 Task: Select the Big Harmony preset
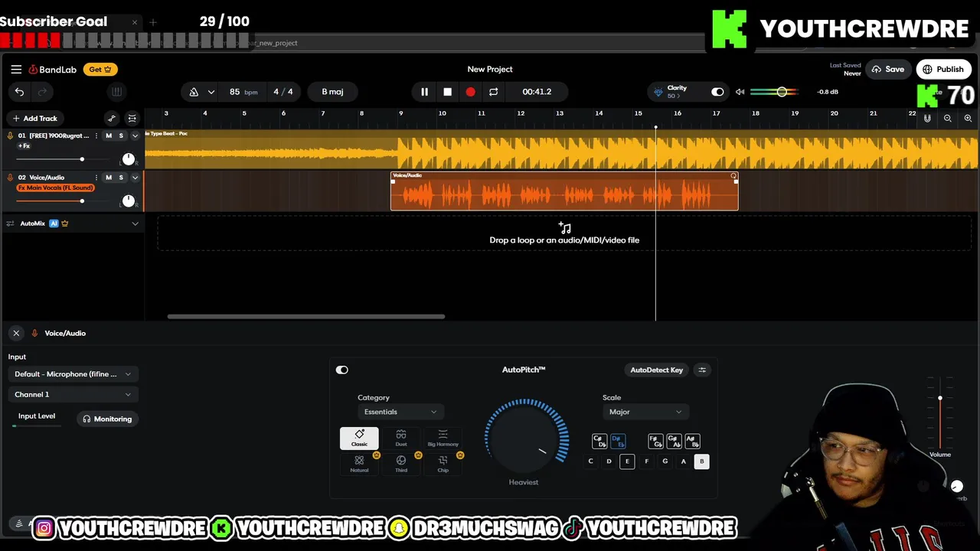coord(443,439)
